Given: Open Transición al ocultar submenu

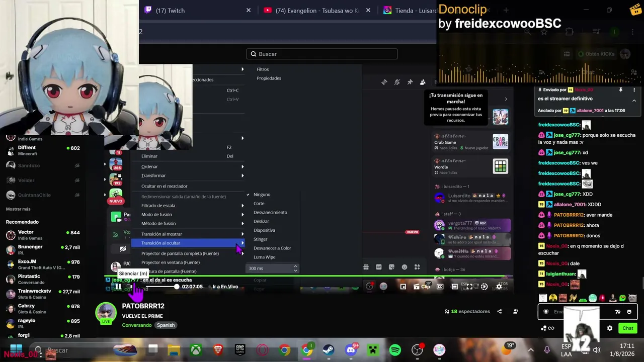Looking at the screenshot, I should (189, 243).
